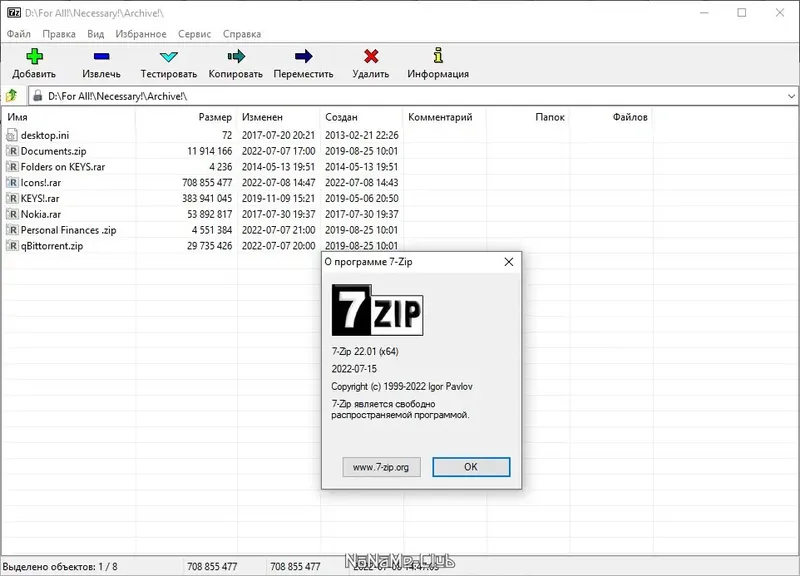Select the qBittorrent.zip file name
The width and height of the screenshot is (800, 576).
pyautogui.click(x=52, y=246)
